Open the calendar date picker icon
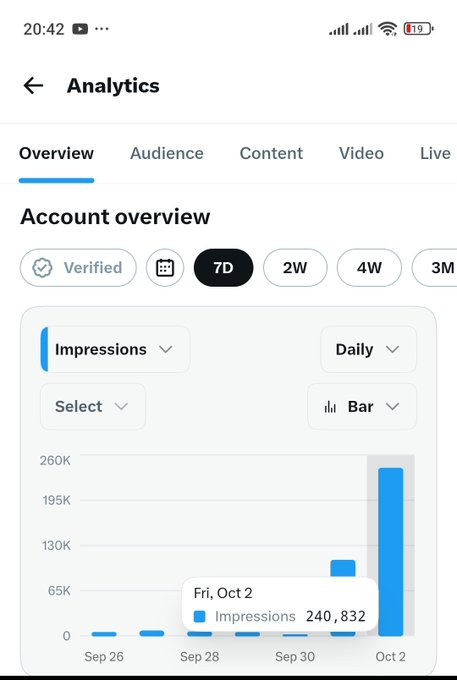 pyautogui.click(x=165, y=268)
